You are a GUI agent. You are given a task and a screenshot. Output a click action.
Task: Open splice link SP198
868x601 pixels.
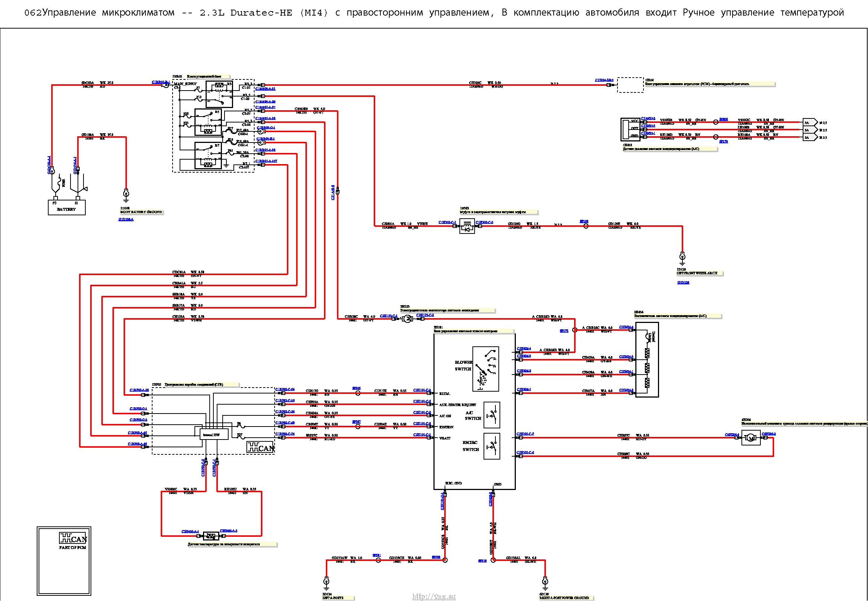tap(584, 222)
